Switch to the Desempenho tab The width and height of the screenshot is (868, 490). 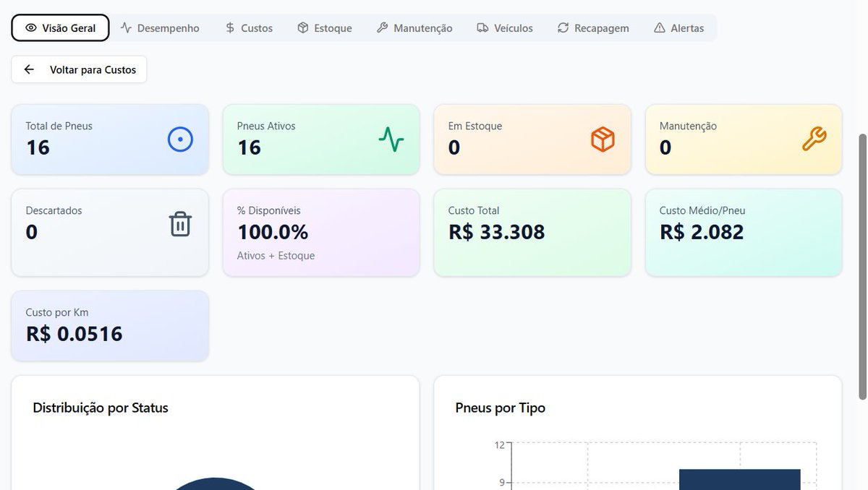tap(160, 28)
